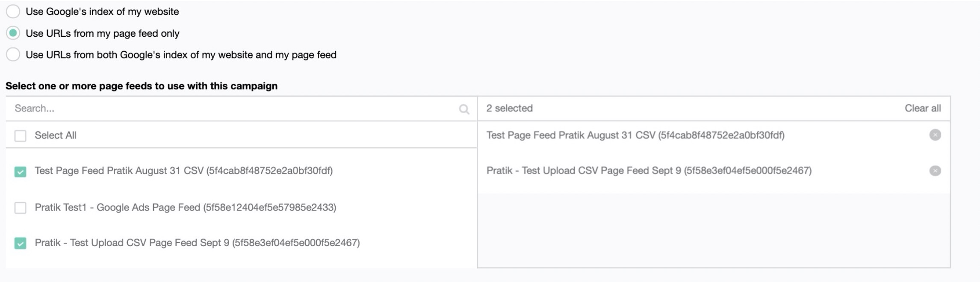Click "Pratik Test1 - Google Ads Page Feed" list label
Viewport: 980px width, 282px height.
click(185, 208)
